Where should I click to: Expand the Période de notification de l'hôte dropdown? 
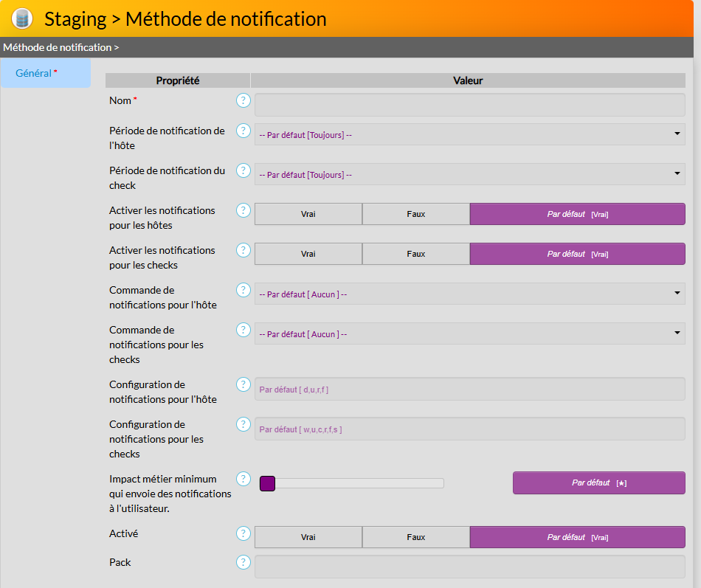click(469, 134)
